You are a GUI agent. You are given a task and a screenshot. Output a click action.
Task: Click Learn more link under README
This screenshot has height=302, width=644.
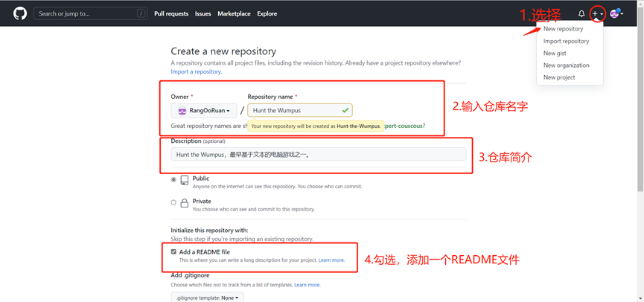pyautogui.click(x=331, y=260)
